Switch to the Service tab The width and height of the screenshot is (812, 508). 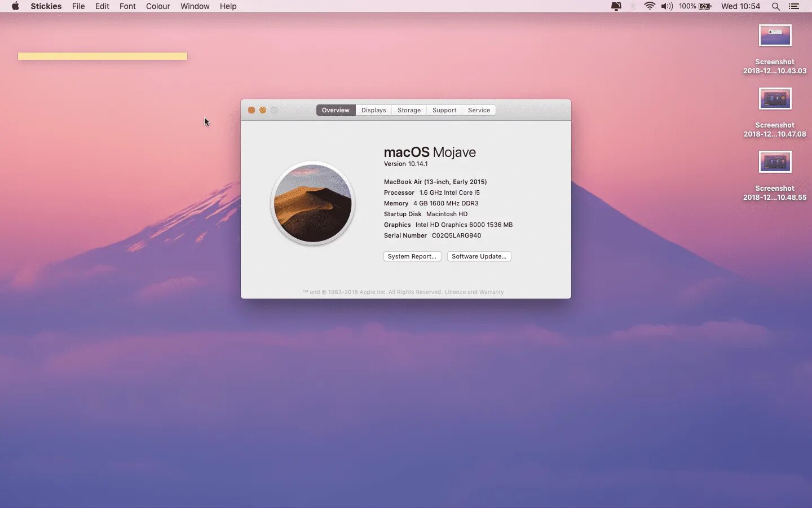click(x=479, y=110)
